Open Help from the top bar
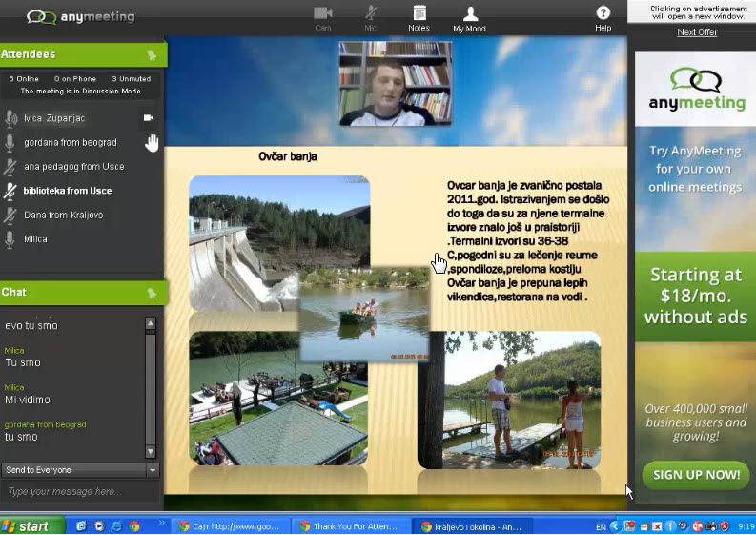The height and width of the screenshot is (535, 756). pos(603,17)
